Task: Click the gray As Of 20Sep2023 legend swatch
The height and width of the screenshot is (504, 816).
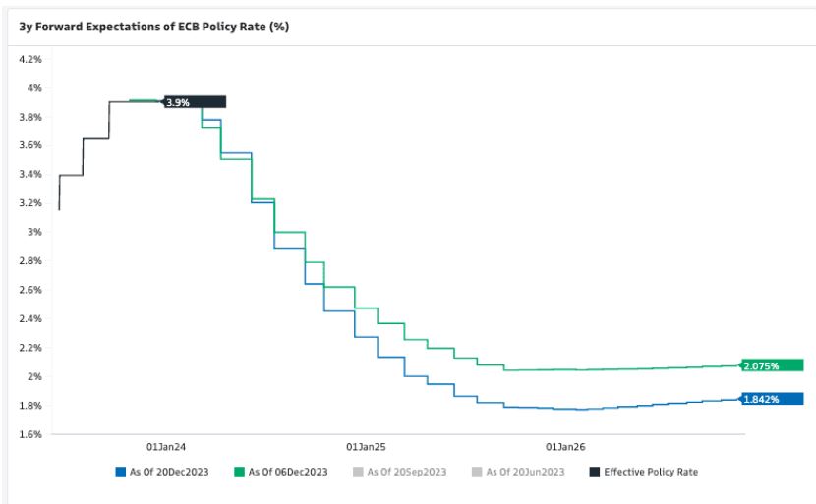Action: (x=358, y=472)
